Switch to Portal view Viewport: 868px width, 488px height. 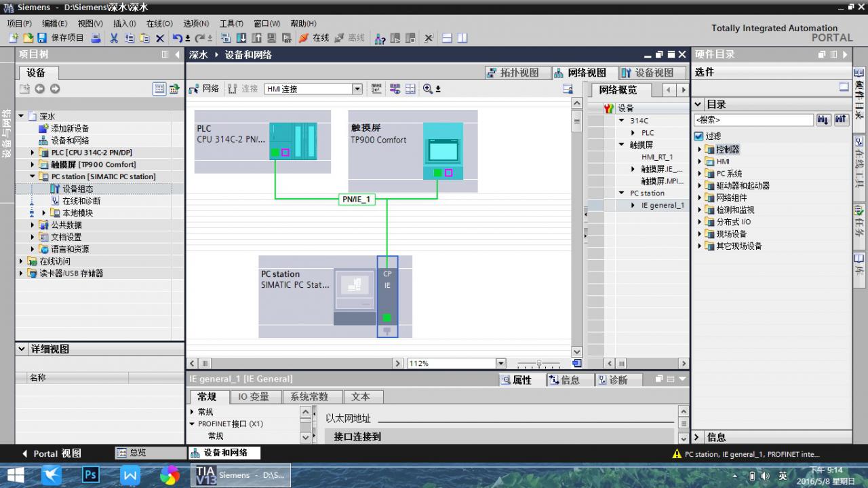(52, 453)
